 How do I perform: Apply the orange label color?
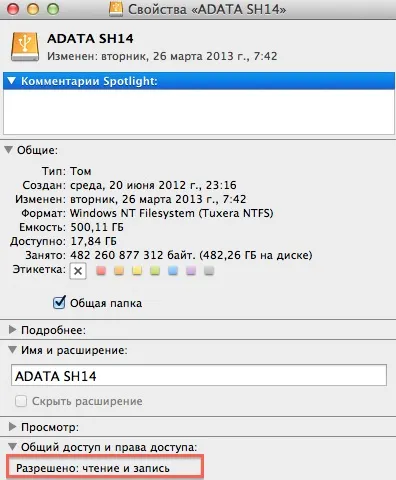pyautogui.click(x=119, y=270)
